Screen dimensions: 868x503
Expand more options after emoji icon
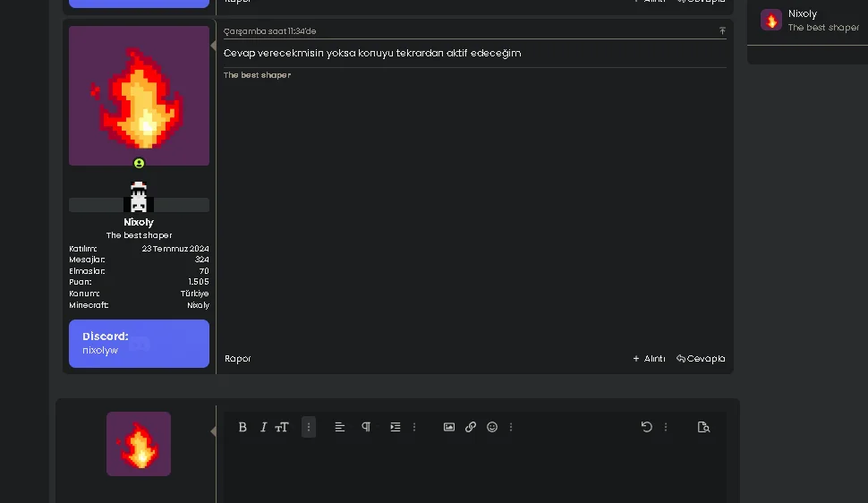pyautogui.click(x=511, y=427)
